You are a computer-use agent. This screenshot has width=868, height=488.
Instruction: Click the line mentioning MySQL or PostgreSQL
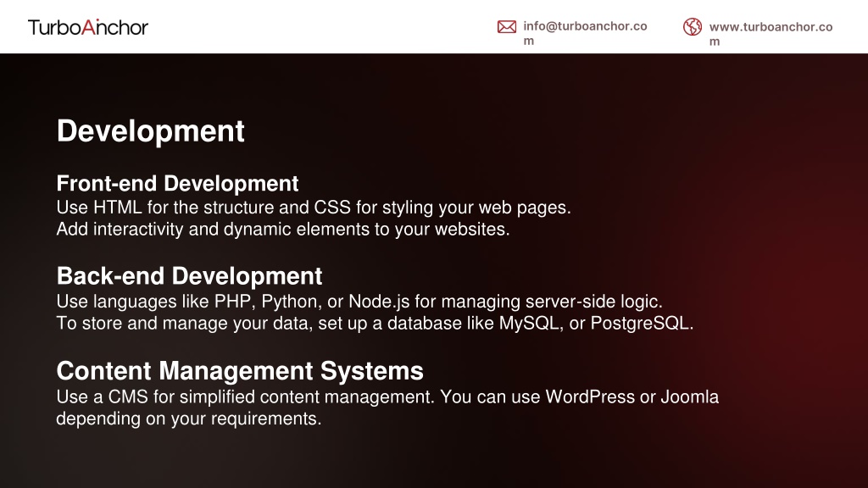[x=375, y=324]
